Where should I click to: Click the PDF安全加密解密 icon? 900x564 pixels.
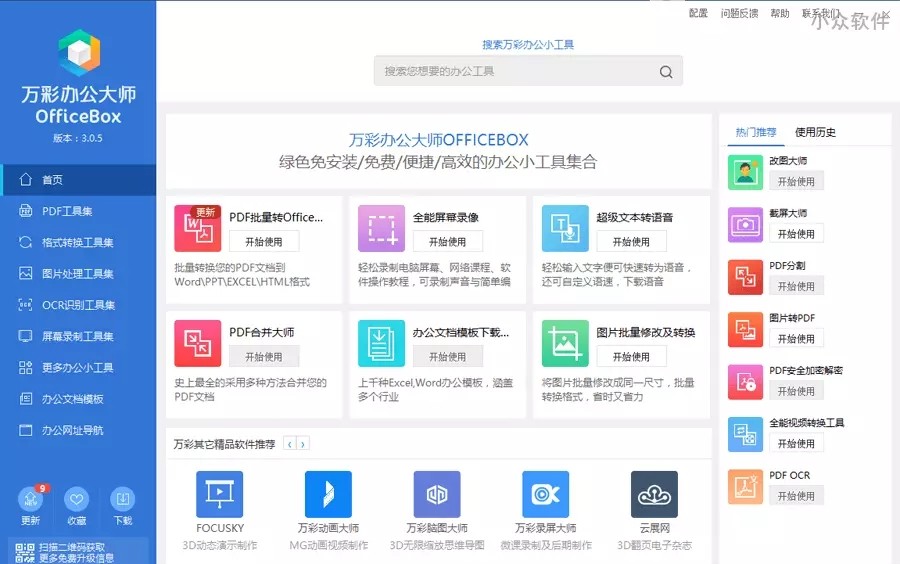745,382
